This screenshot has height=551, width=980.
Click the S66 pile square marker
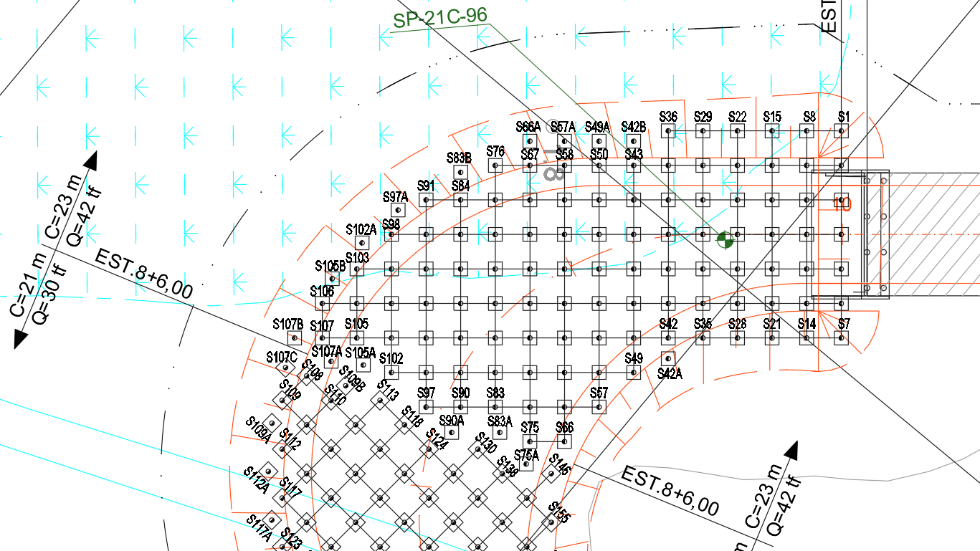coord(564,441)
